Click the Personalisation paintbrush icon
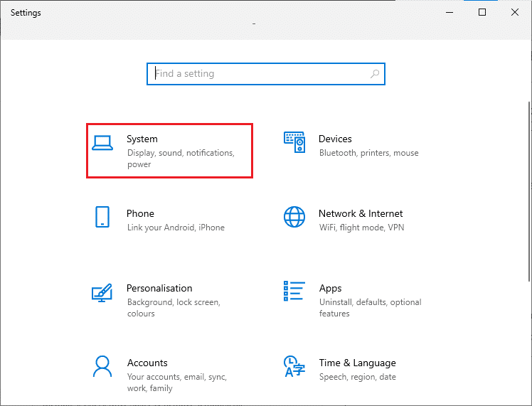532x406 pixels. pos(102,292)
